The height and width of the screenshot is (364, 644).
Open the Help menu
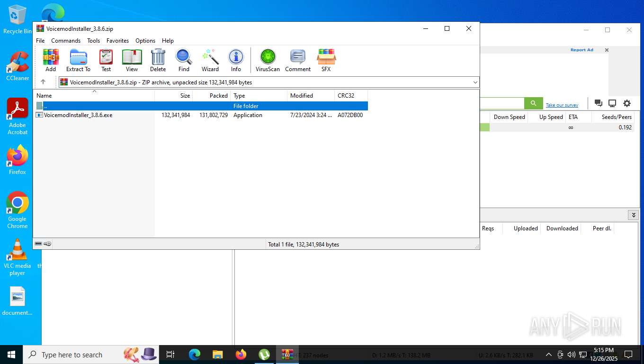[168, 41]
